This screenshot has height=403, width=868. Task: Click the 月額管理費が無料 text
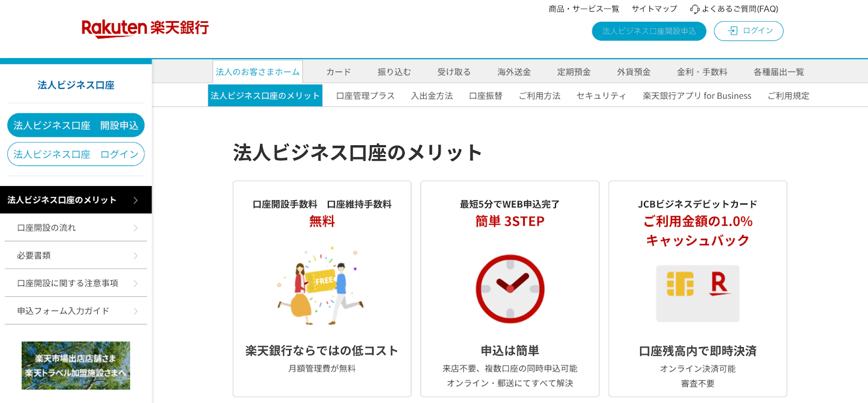tap(322, 368)
